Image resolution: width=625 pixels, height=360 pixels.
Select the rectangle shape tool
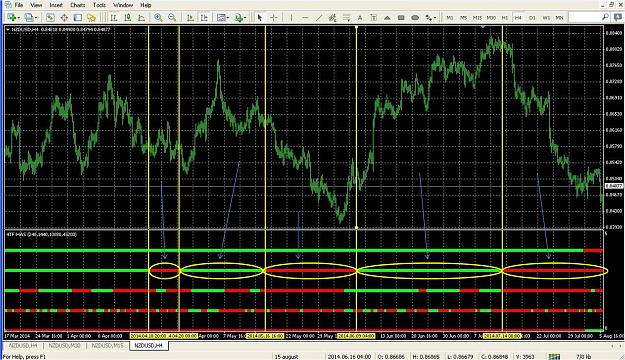point(401,18)
